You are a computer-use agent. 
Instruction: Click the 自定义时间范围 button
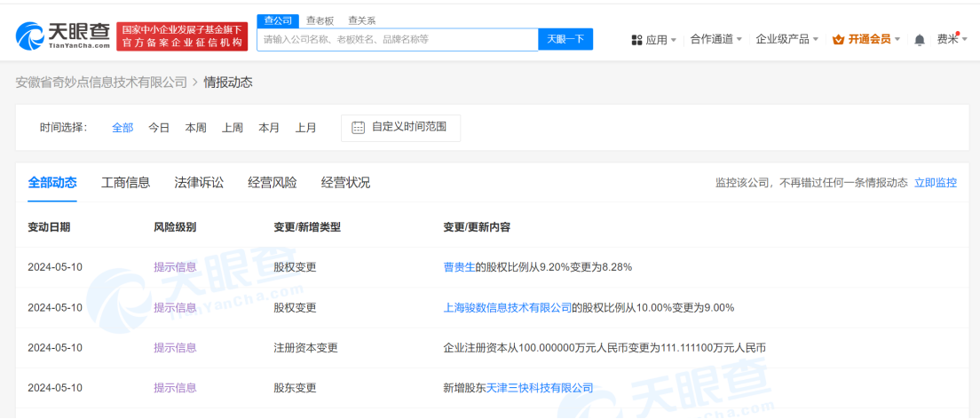point(400,128)
